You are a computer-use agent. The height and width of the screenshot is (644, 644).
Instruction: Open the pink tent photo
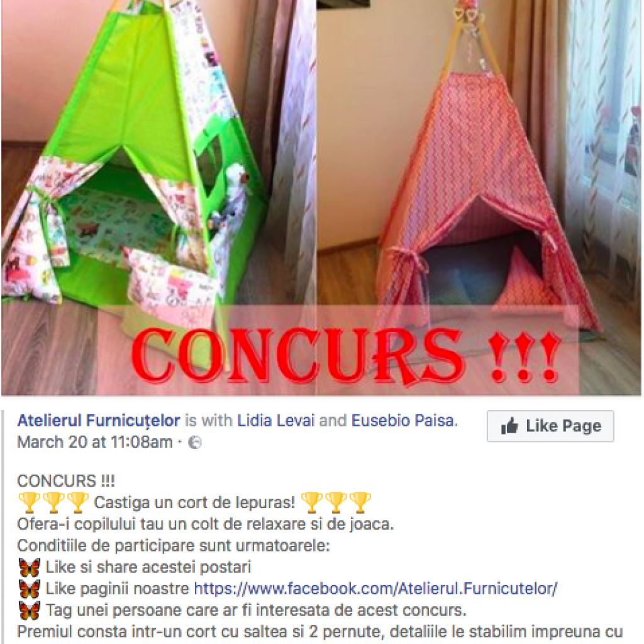point(479,197)
